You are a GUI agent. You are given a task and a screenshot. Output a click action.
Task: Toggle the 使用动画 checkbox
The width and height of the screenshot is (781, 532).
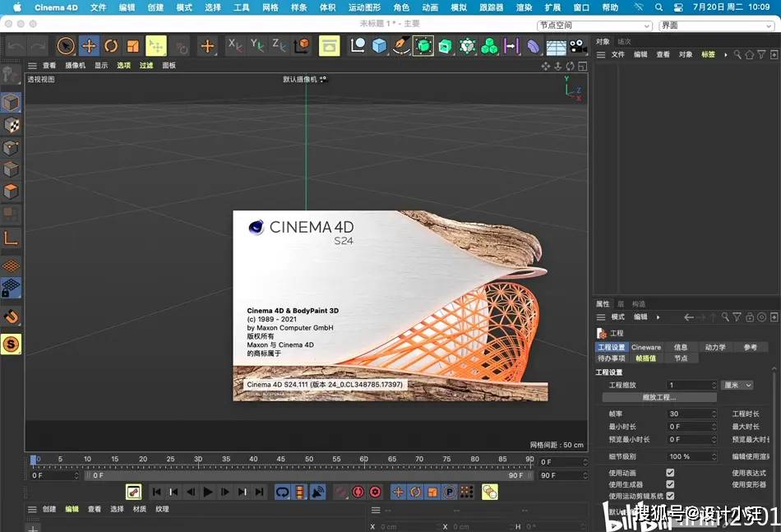(x=670, y=472)
